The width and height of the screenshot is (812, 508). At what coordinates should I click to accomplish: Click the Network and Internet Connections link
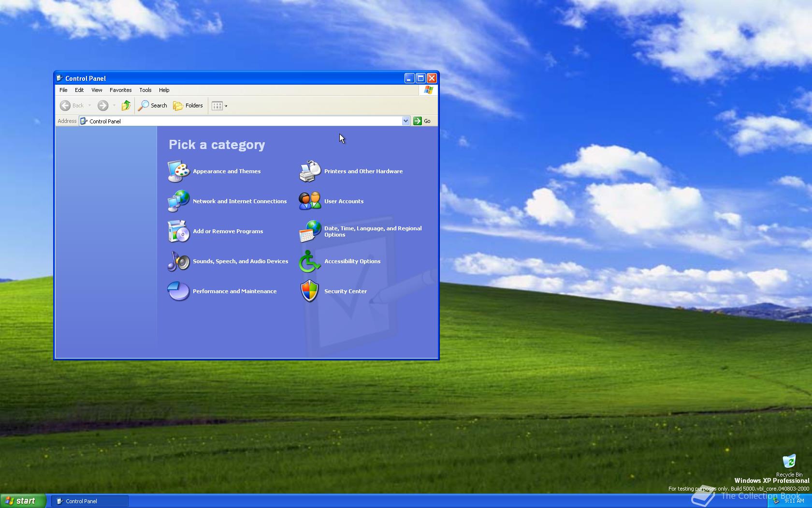click(x=240, y=201)
